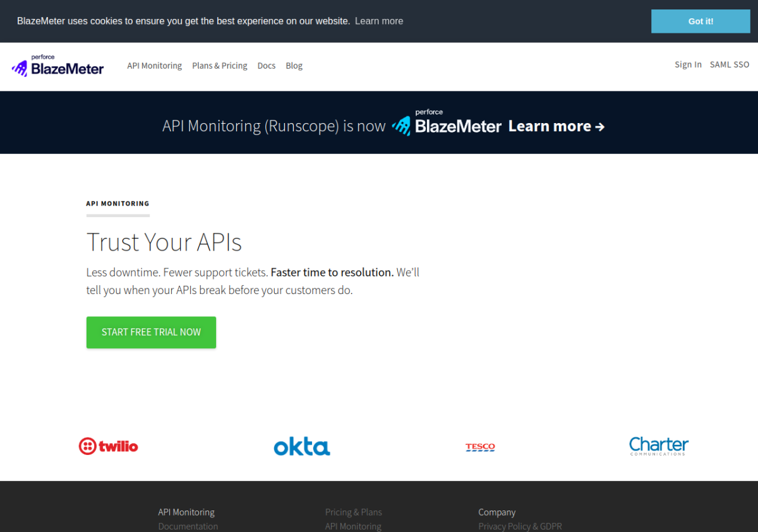Click Learn more arrow in banner
Image resolution: width=758 pixels, height=532 pixels.
coord(556,126)
